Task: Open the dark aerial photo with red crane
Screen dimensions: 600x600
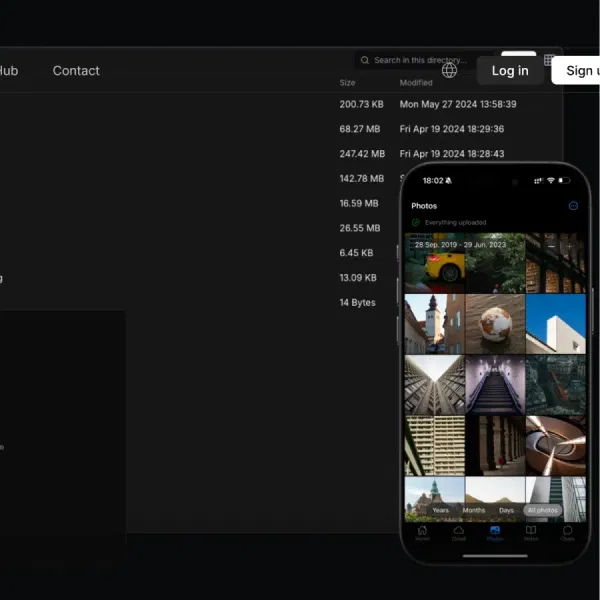Action: pos(556,385)
